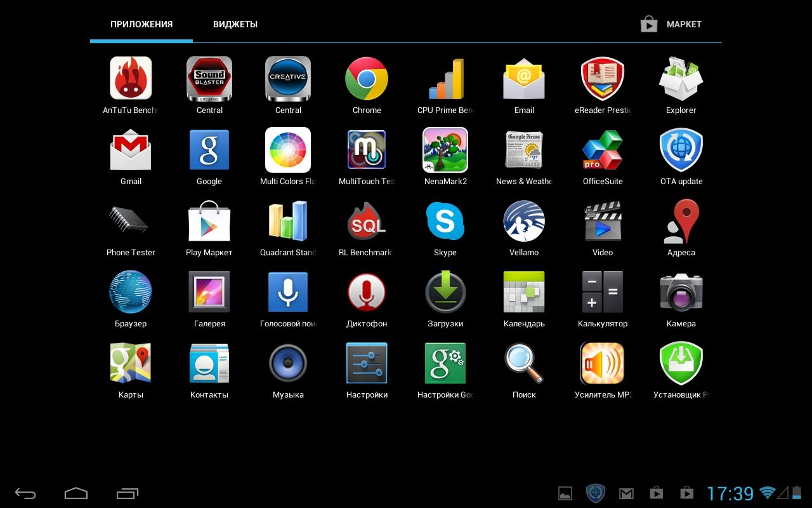
Task: Launch NenaMark2 benchmark
Action: (x=445, y=150)
